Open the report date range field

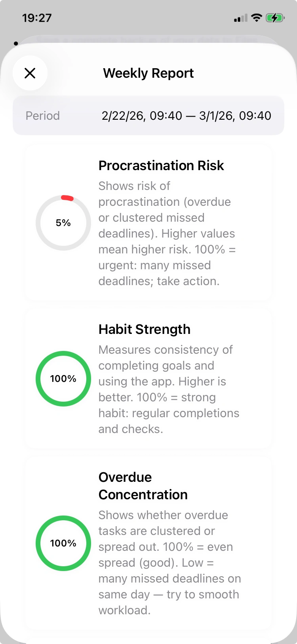186,116
